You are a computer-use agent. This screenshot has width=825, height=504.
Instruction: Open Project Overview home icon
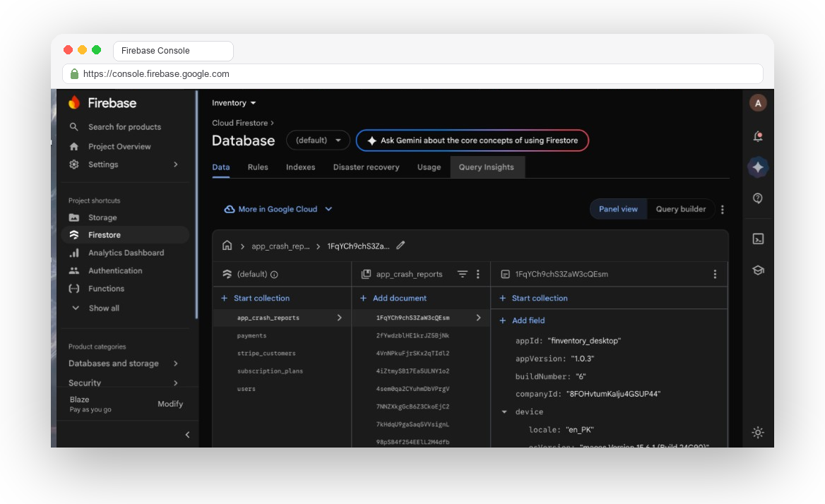[x=73, y=147]
